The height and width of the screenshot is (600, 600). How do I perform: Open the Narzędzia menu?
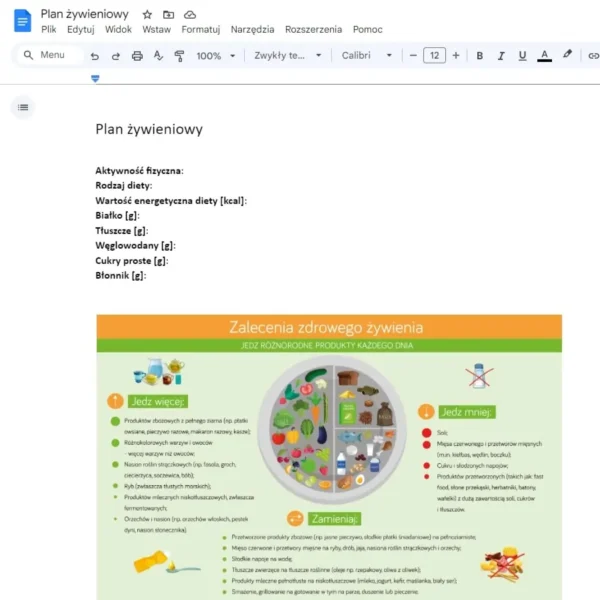click(x=253, y=29)
